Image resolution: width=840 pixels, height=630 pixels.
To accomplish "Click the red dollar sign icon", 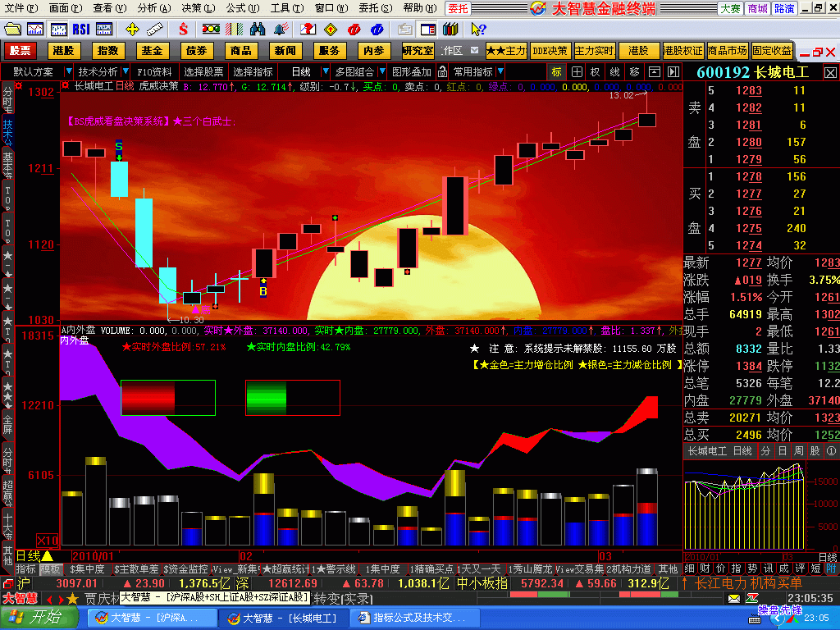I will pos(184,29).
